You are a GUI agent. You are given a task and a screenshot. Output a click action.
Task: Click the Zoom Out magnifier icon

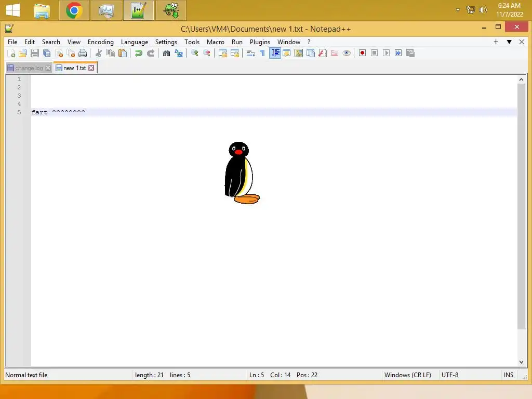[x=206, y=54]
